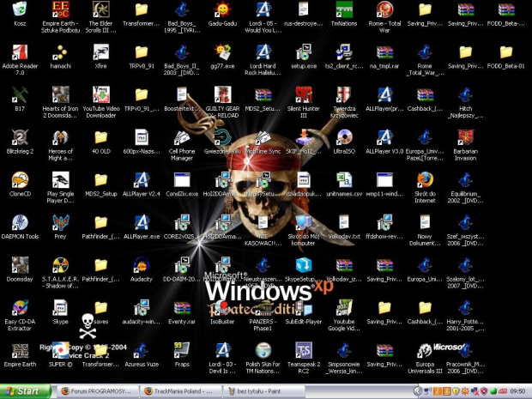Screen dimensions: 532x399
Task: Open Polish Skin for TM Nations icon
Action: (263, 350)
